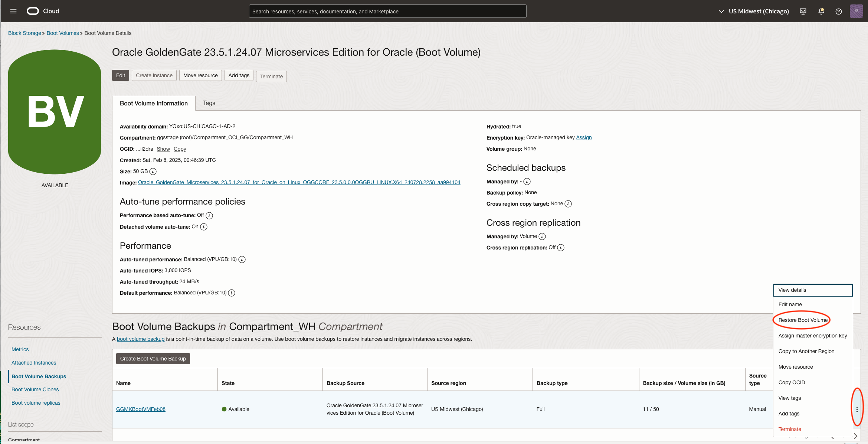Expand the US Midwest (Chicago) region dropdown
Viewport: 868px width, 444px height.
(753, 12)
